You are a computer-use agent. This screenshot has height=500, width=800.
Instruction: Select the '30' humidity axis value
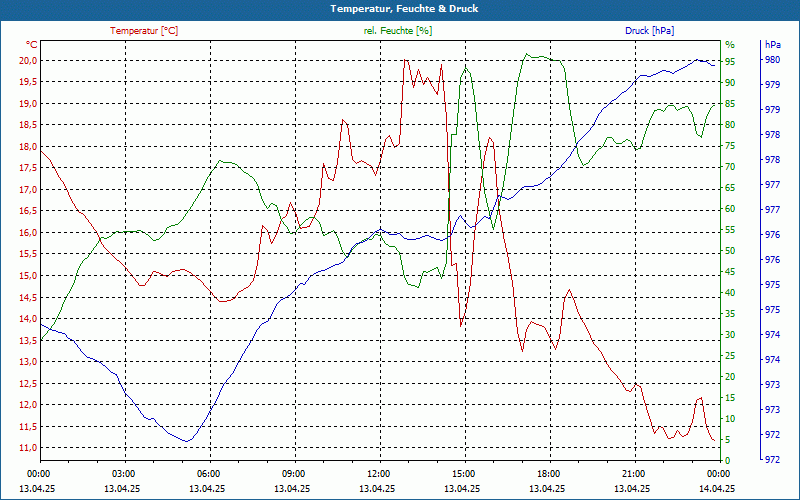(730, 335)
